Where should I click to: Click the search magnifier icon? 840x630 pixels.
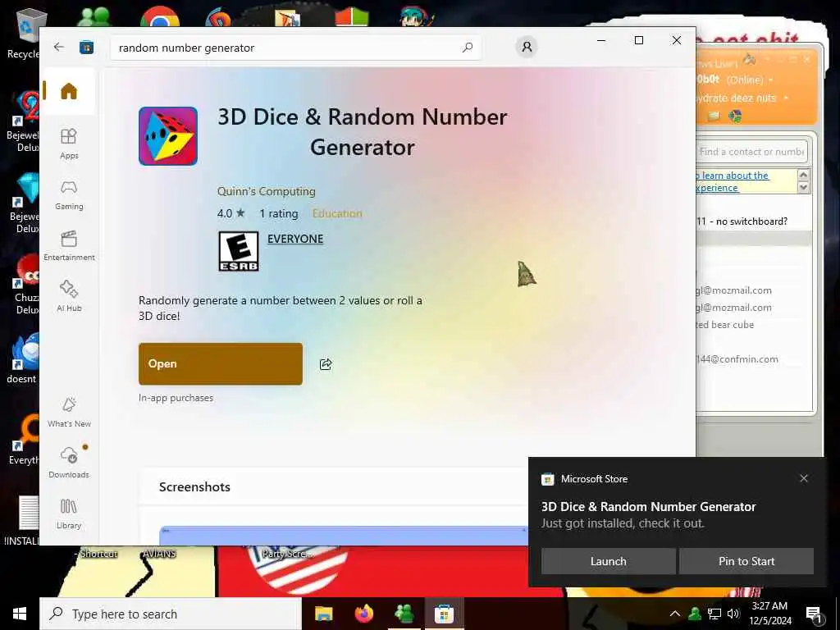click(x=467, y=48)
